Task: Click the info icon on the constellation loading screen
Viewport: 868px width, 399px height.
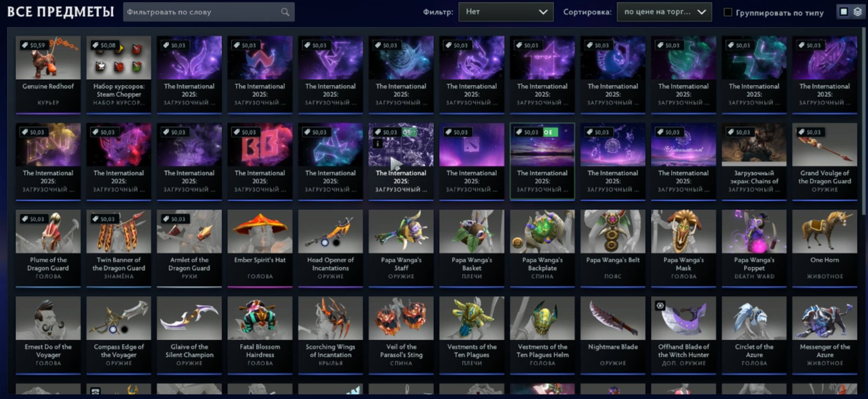Action: coord(377,143)
